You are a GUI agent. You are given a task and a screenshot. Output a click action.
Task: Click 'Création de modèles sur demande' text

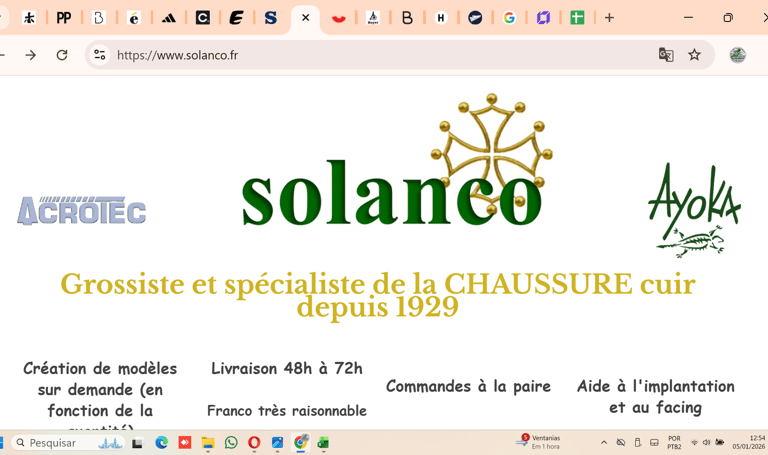[x=100, y=395]
